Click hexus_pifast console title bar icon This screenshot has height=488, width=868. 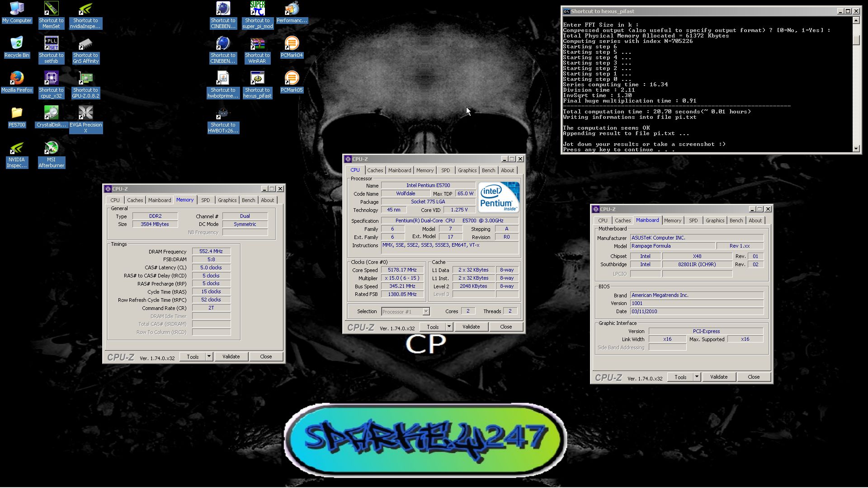tap(566, 11)
